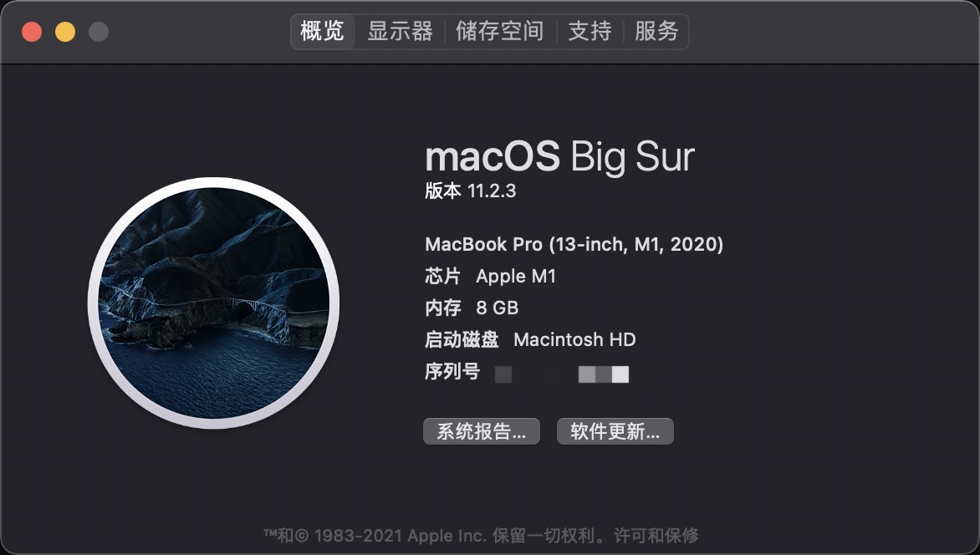This screenshot has width=980, height=555.
Task: Open the 许可和保修 link in footer
Action: point(656,536)
